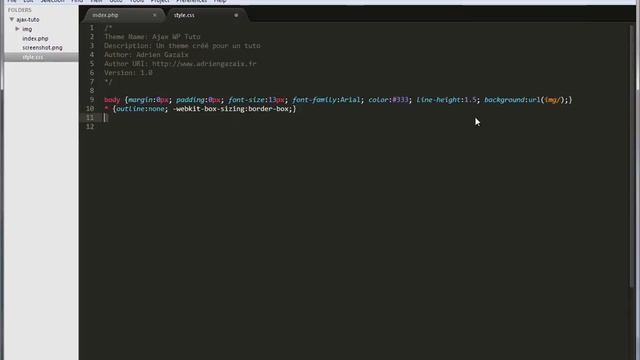This screenshot has width=640, height=360.
Task: Click "outline:none" on line 10
Action: pos(140,109)
